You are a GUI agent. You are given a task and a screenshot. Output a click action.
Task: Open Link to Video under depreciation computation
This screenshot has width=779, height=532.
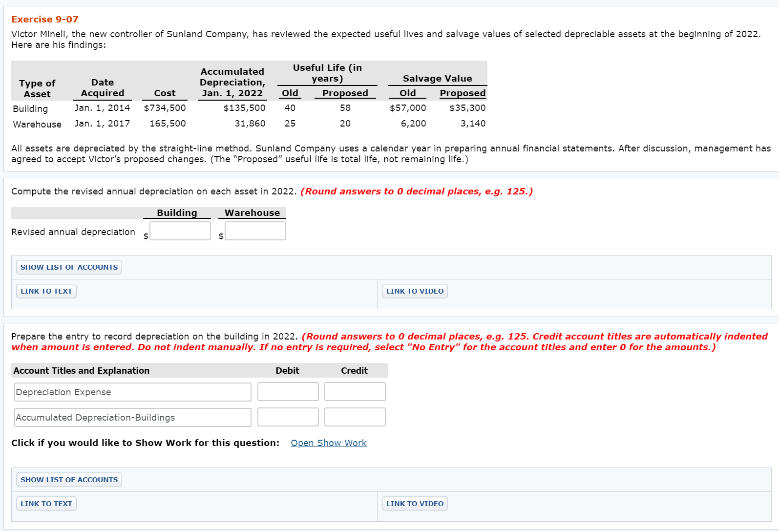click(x=415, y=291)
